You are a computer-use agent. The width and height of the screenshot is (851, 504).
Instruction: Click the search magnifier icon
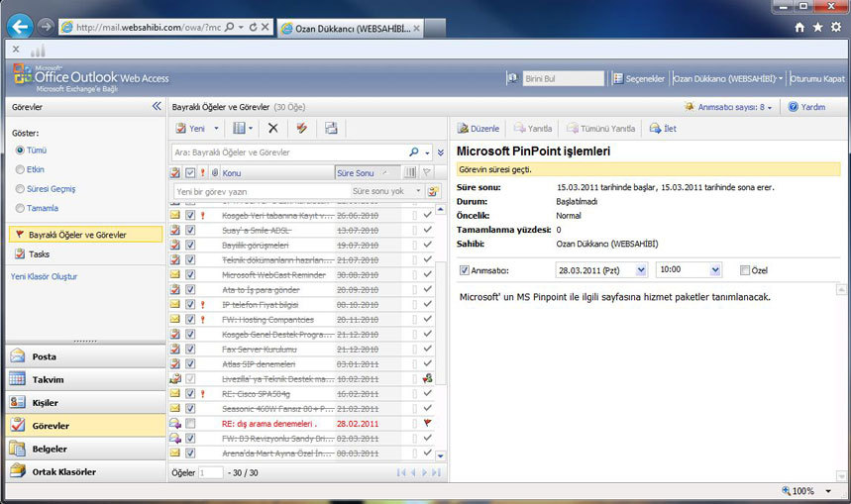click(414, 152)
